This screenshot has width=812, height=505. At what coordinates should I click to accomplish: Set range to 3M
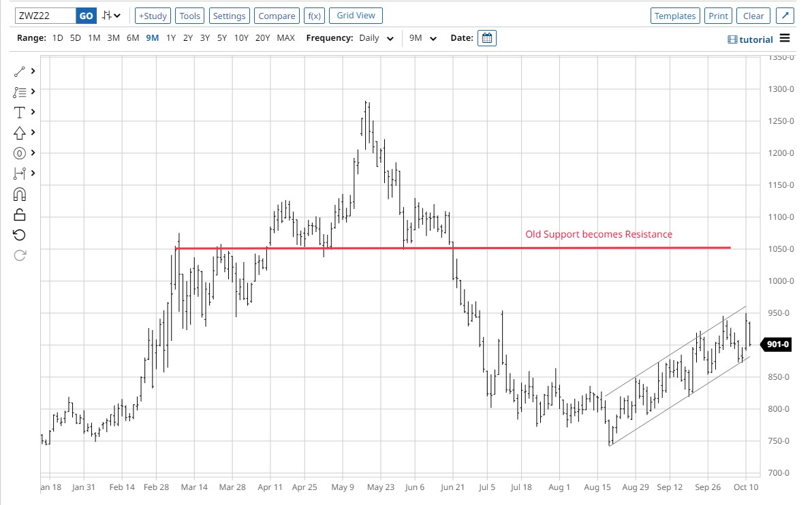[113, 37]
